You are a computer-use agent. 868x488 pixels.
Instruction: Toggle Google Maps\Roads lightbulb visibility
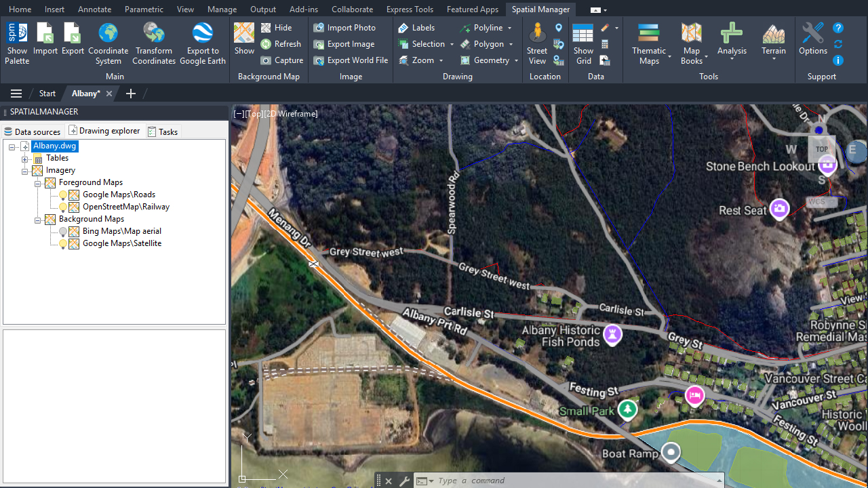click(x=63, y=195)
